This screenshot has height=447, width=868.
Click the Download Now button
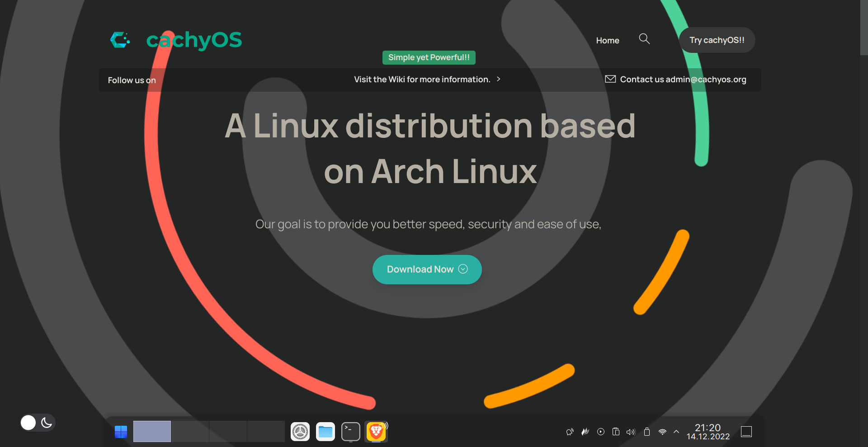pos(427,269)
